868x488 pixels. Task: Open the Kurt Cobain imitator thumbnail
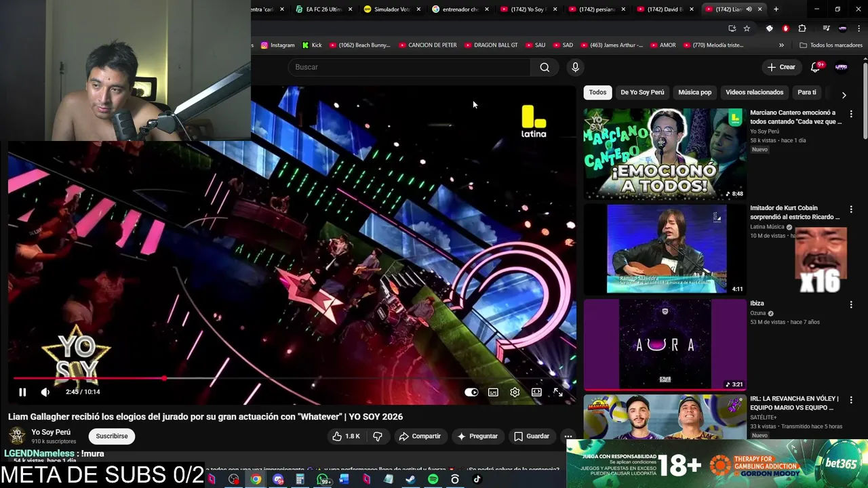pyautogui.click(x=665, y=249)
